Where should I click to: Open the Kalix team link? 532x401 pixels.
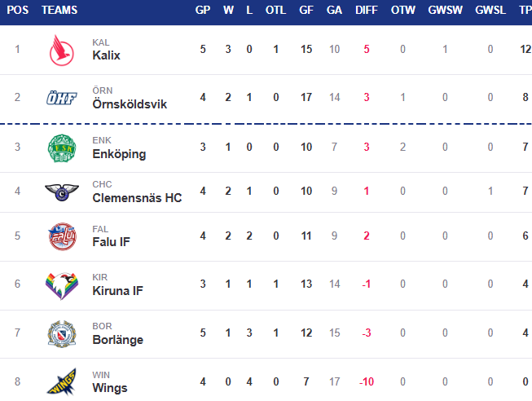106,55
